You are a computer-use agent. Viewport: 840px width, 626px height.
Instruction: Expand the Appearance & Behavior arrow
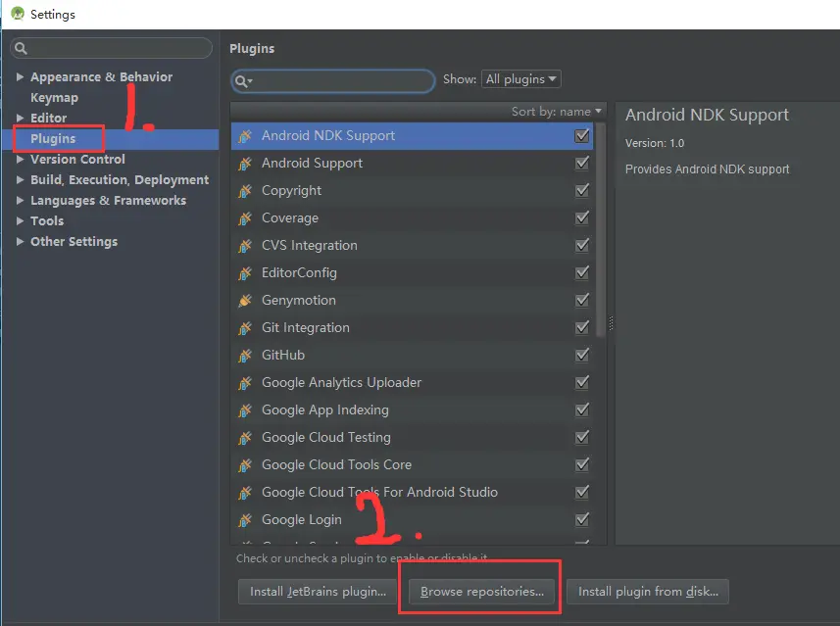click(20, 77)
